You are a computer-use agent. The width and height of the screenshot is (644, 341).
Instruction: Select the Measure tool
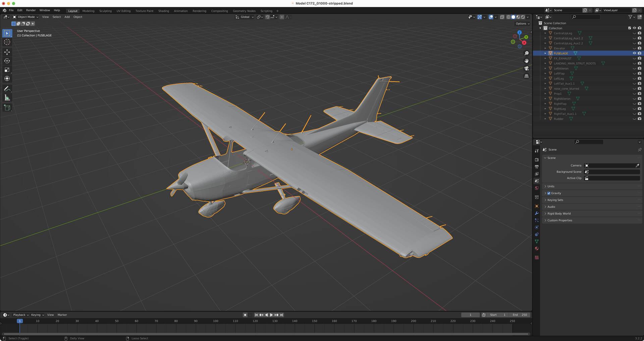point(7,97)
